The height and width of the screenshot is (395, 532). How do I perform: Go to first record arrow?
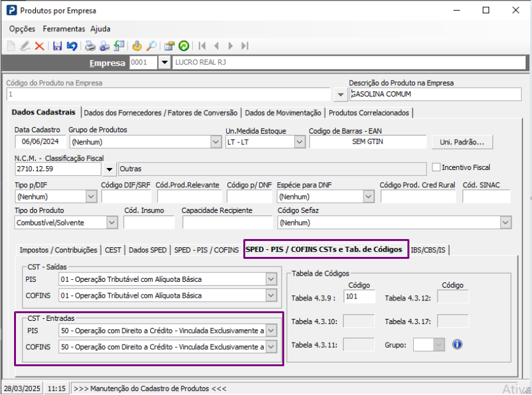tap(202, 46)
